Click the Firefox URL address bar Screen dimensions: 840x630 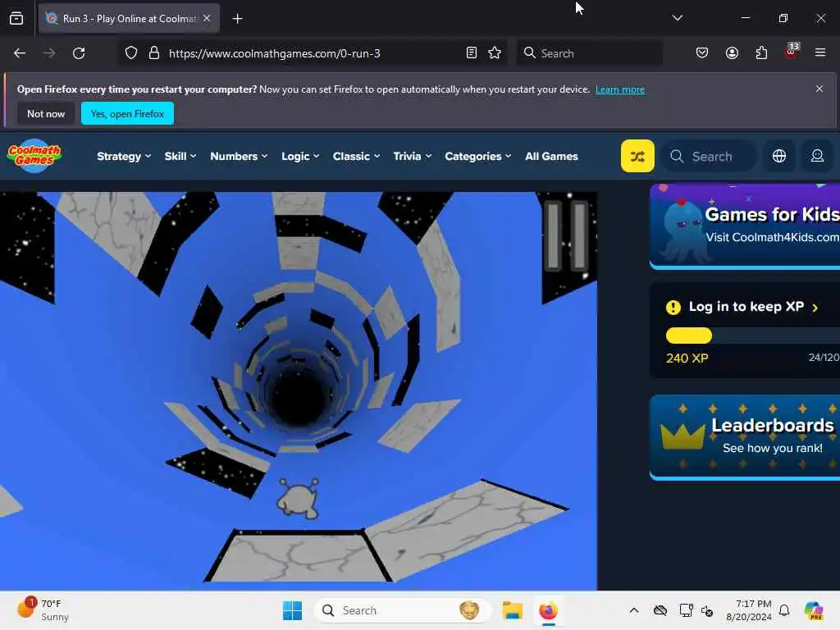click(313, 53)
